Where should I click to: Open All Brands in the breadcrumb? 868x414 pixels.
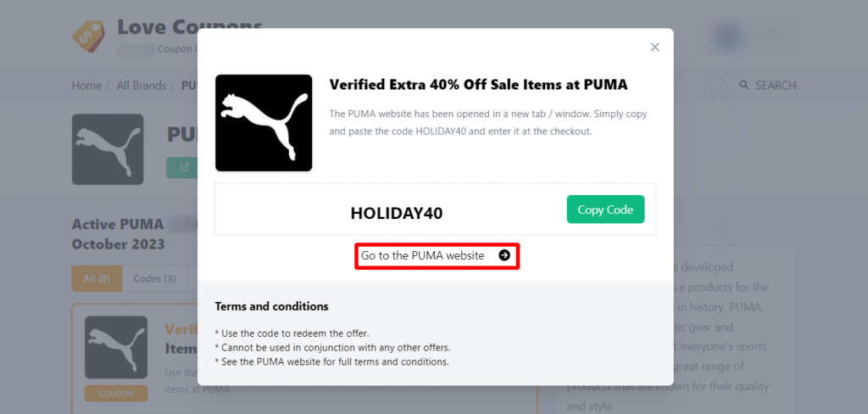pos(142,86)
